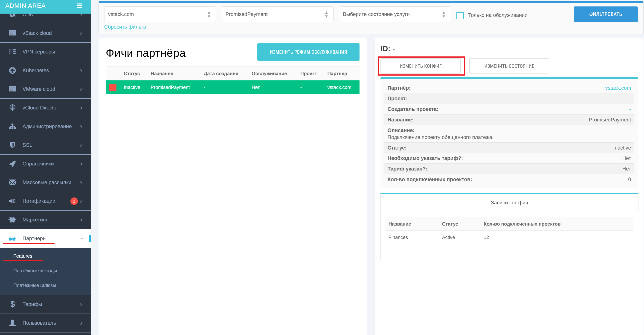The height and width of the screenshot is (335, 644).
Task: Click the Inactive status cell in the table
Action: tap(132, 87)
